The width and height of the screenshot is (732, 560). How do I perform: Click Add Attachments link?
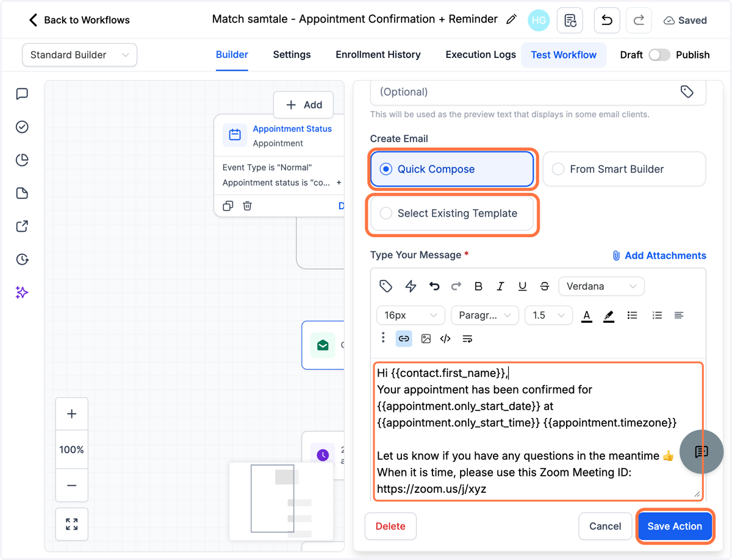pyautogui.click(x=666, y=256)
